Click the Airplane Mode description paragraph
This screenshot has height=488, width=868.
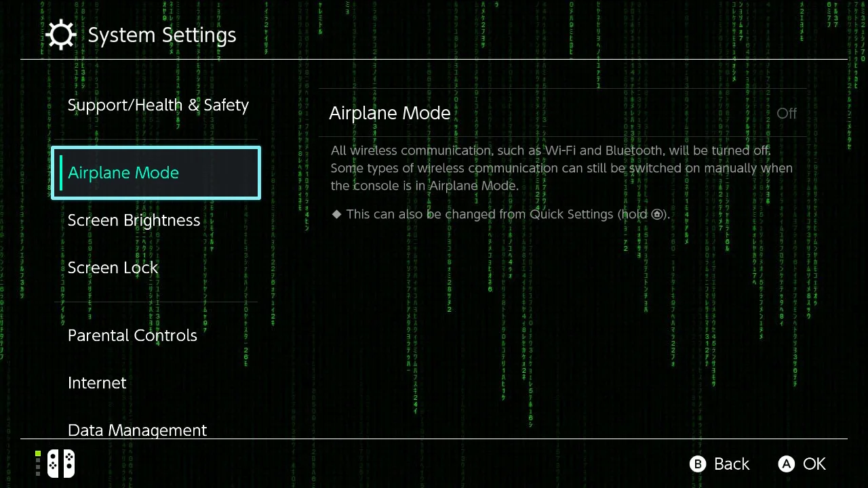pyautogui.click(x=561, y=167)
